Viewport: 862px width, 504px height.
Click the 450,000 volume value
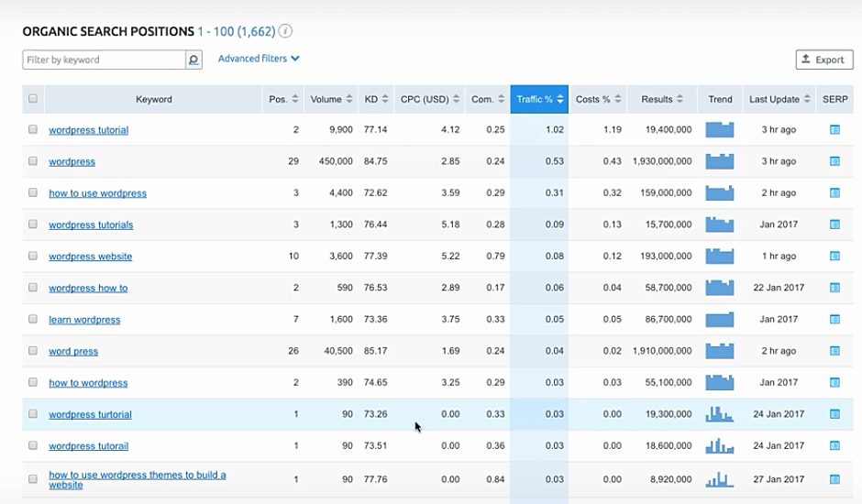pyautogui.click(x=336, y=161)
